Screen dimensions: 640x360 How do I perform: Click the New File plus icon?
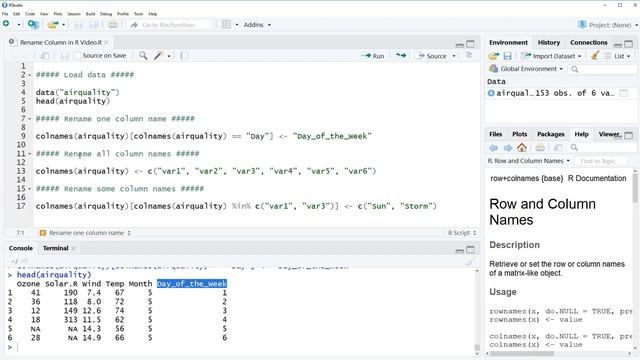click(6, 24)
